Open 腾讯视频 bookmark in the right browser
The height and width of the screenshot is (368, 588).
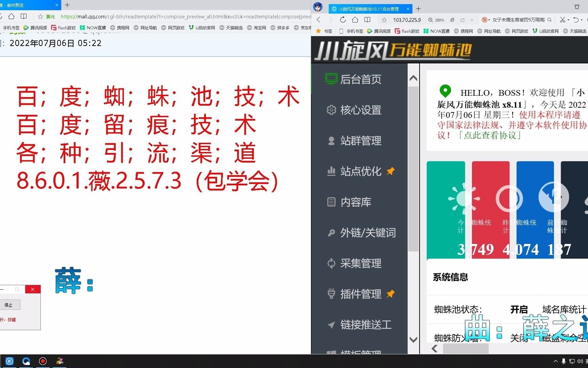[379, 31]
